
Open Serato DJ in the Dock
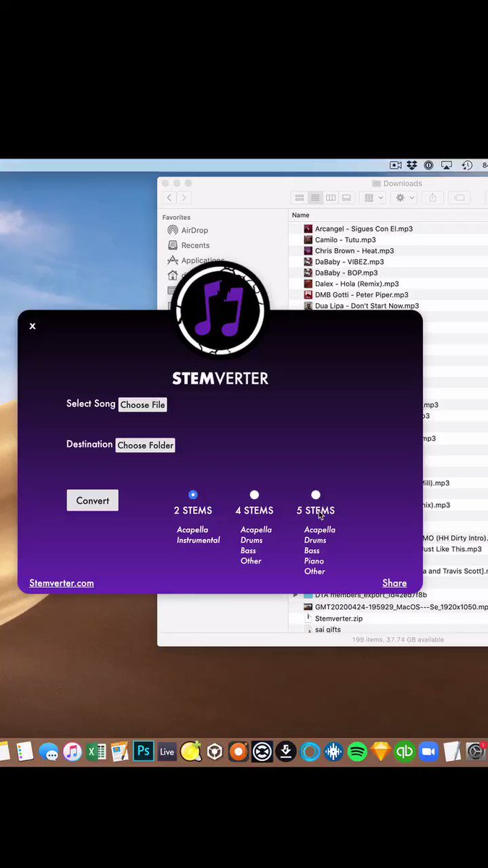262,752
